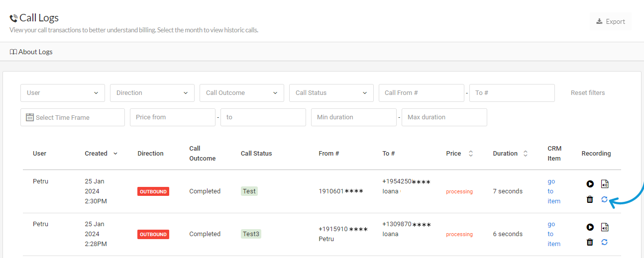Image resolution: width=644 pixels, height=258 pixels.
Task: Expand the Direction filter dropdown
Action: tap(152, 93)
